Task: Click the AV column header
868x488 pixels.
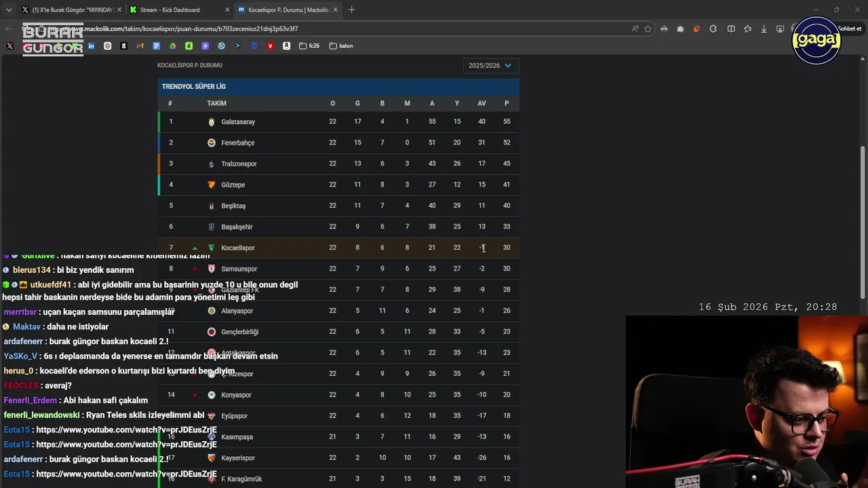Action: [481, 104]
